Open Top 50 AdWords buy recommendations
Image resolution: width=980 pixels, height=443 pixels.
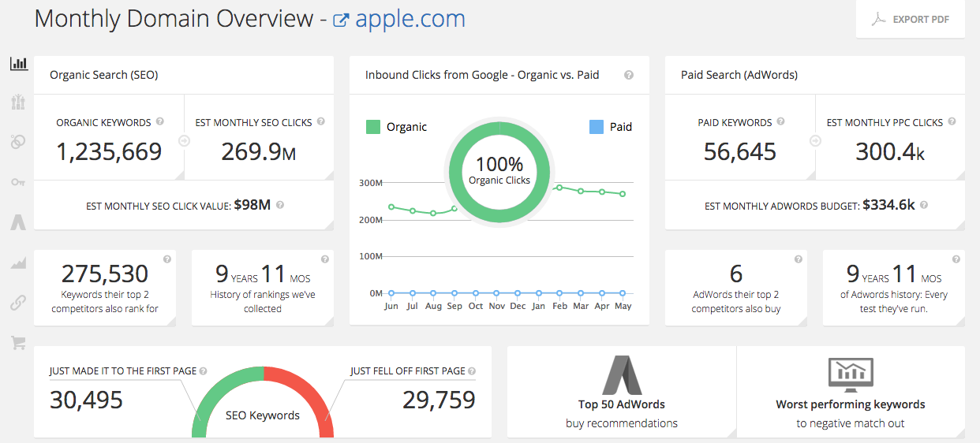[x=621, y=392]
